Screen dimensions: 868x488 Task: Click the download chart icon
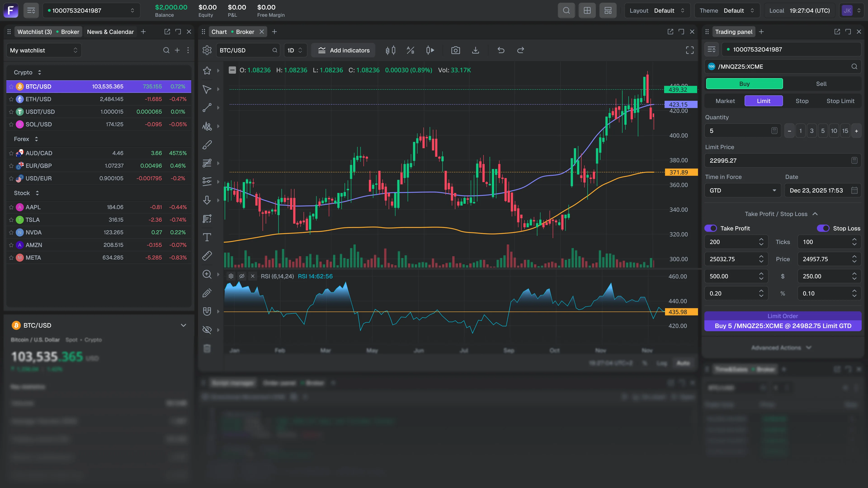[x=475, y=50]
